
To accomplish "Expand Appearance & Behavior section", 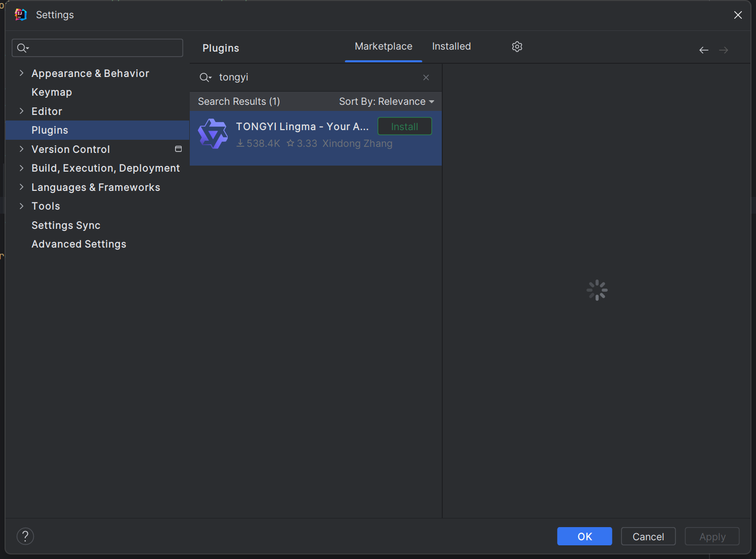I will [21, 73].
